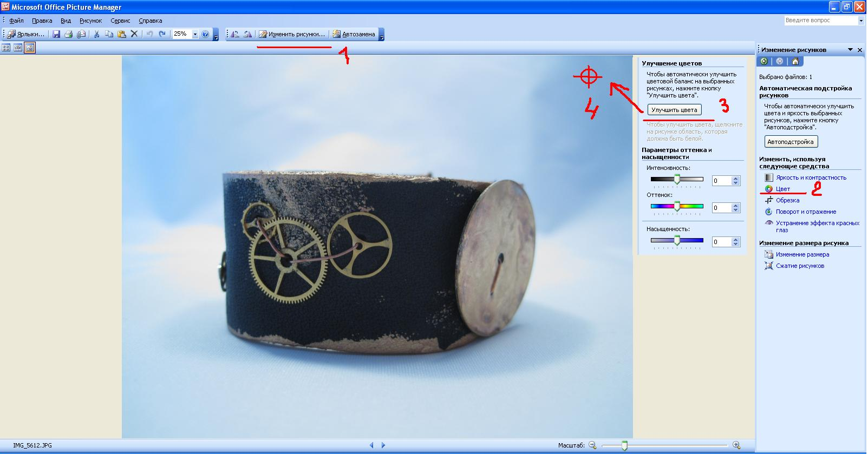Click the Home icon in the task pane

(x=795, y=62)
